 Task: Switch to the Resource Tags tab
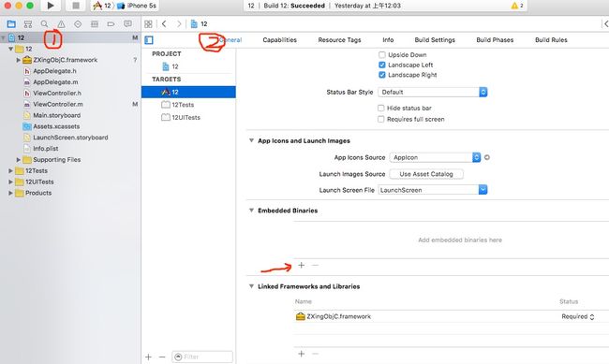point(339,40)
